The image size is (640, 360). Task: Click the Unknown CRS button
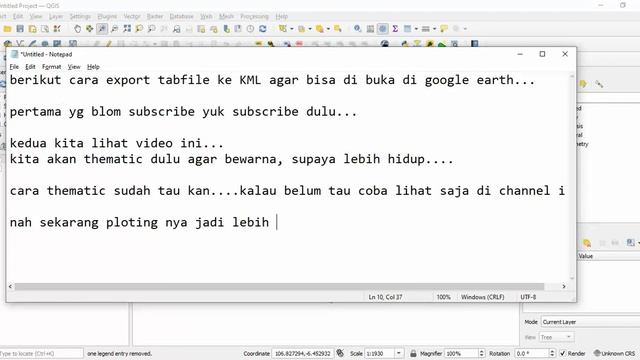[614, 353]
